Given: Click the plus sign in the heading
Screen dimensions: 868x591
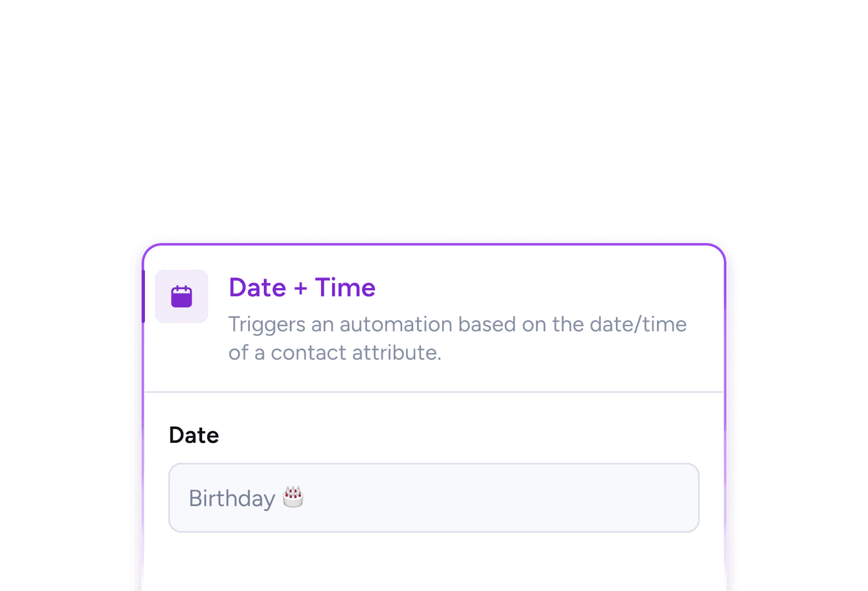Looking at the screenshot, I should (300, 289).
